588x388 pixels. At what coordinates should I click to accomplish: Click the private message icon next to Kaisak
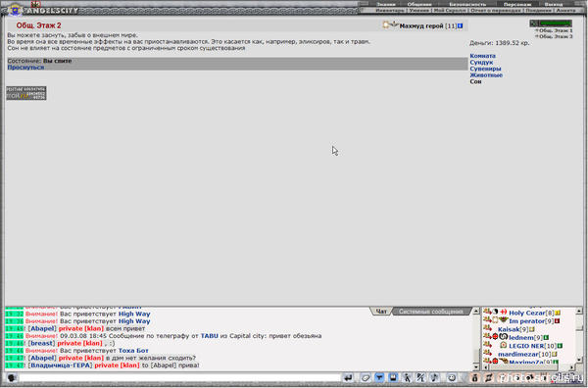pos(487,329)
